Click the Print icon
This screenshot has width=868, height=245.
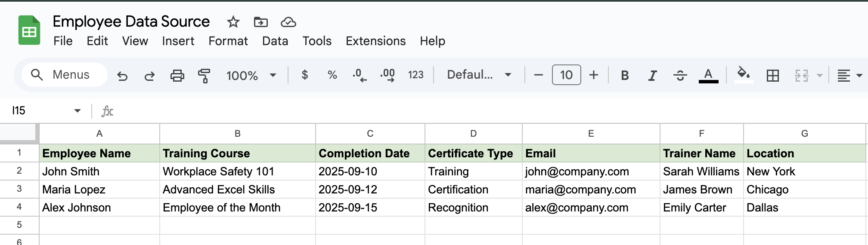177,76
